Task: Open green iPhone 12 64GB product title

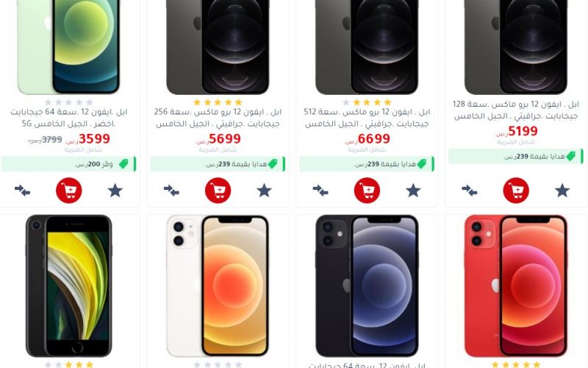Action: [68, 118]
